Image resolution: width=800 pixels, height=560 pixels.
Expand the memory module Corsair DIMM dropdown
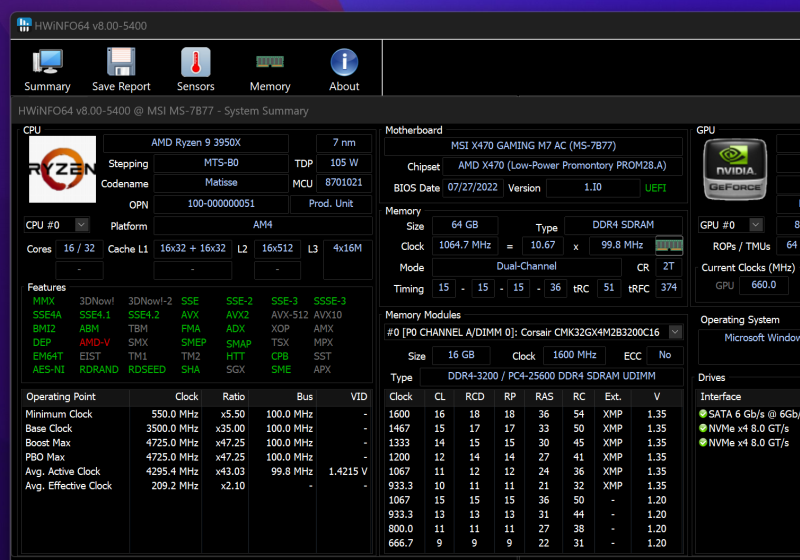pyautogui.click(x=675, y=332)
